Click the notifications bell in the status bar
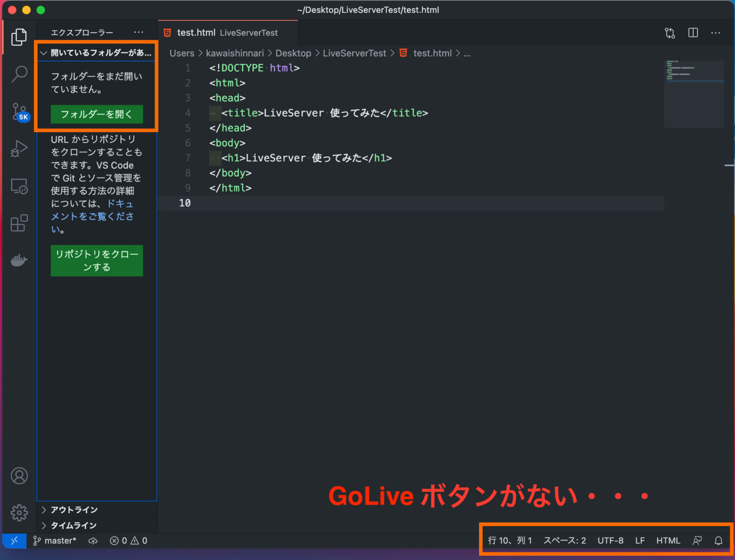Viewport: 735px width, 560px height. click(718, 540)
